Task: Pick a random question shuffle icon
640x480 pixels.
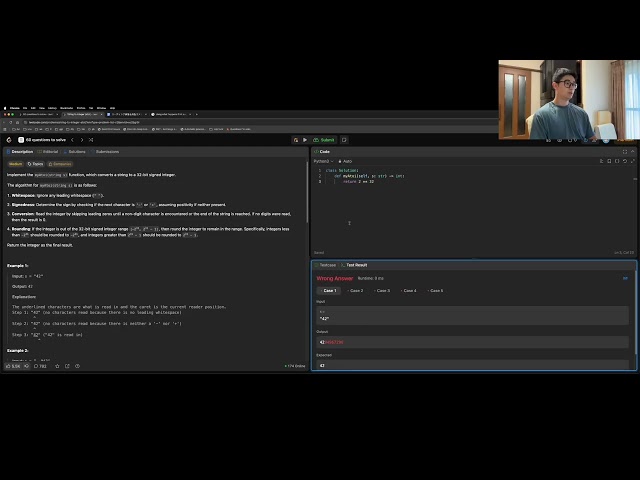Action: coord(91,140)
